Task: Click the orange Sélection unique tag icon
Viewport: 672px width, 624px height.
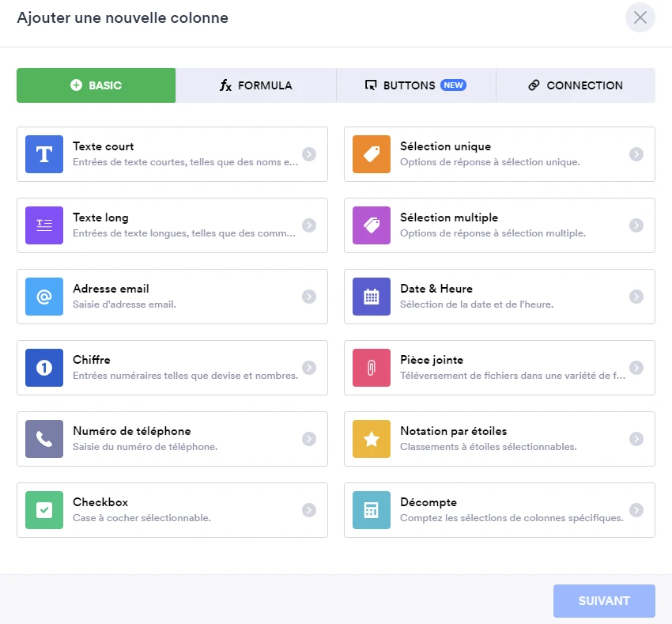Action: (372, 154)
